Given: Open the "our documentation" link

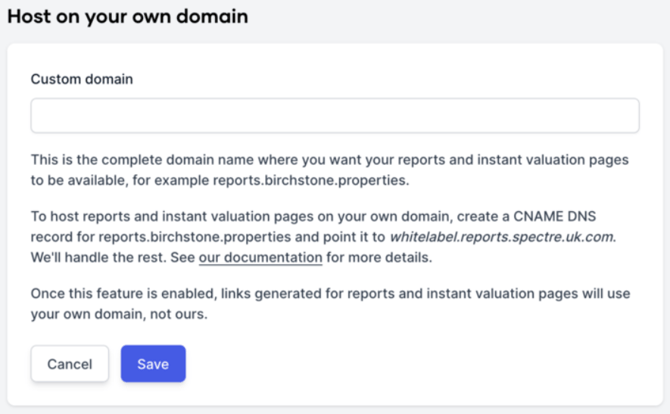Looking at the screenshot, I should 260,259.
